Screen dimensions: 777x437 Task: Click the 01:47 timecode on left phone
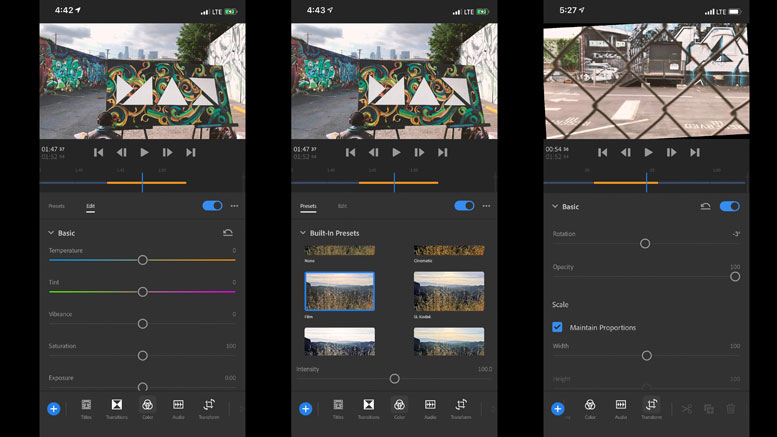click(x=54, y=149)
